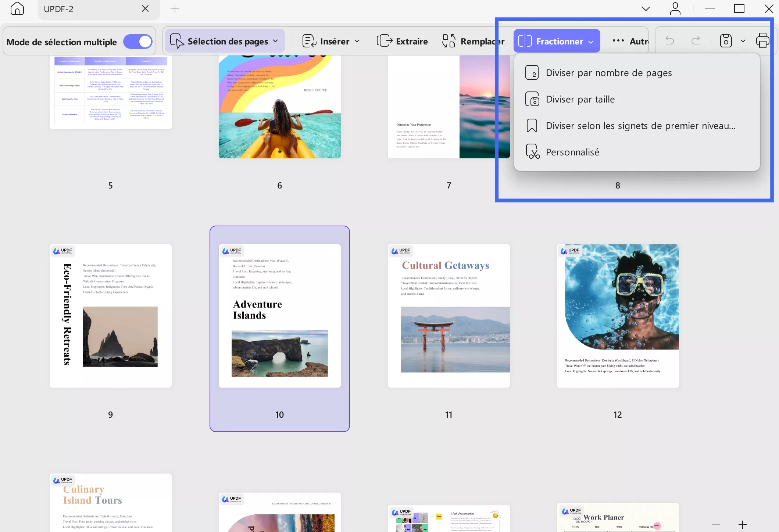The width and height of the screenshot is (779, 532).
Task: Choose Diviser par nombre de pages
Action: point(608,73)
